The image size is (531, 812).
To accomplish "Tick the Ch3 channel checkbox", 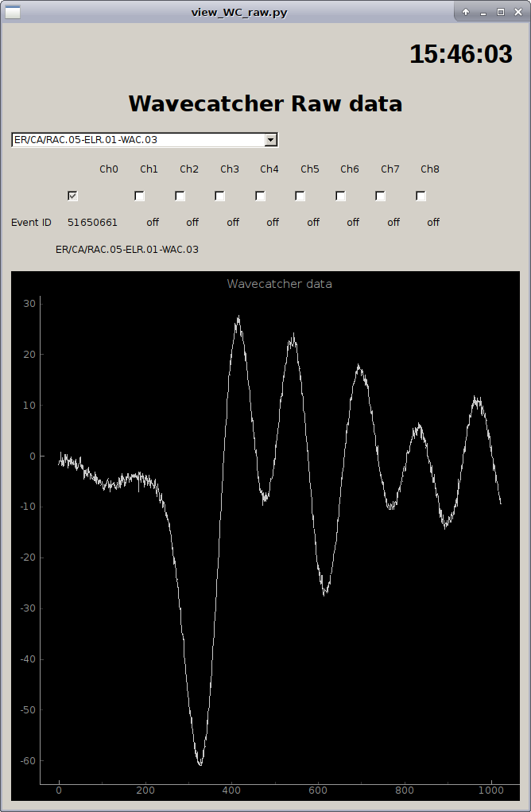I will [220, 196].
